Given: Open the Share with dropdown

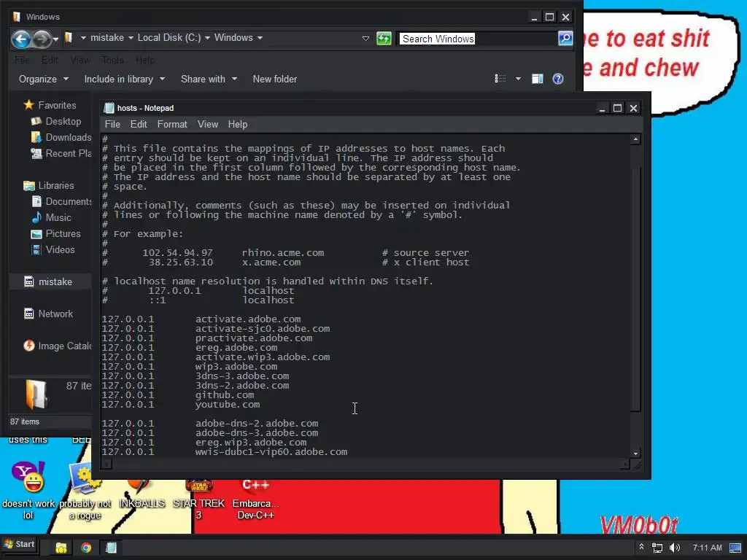Looking at the screenshot, I should pos(209,79).
